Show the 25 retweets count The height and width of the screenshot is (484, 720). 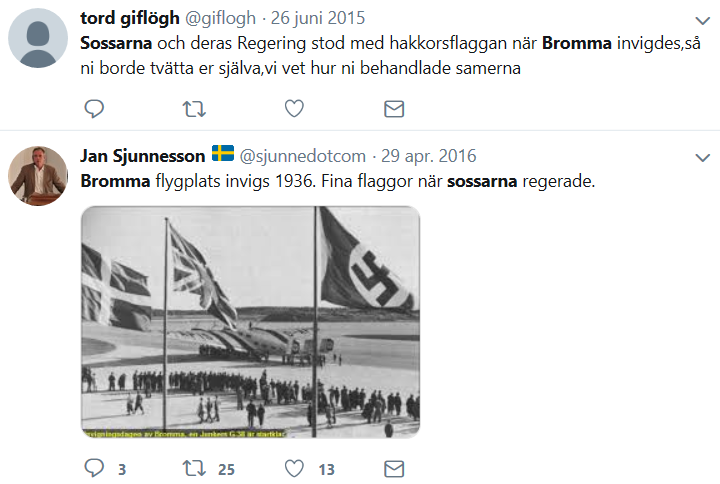tap(226, 469)
